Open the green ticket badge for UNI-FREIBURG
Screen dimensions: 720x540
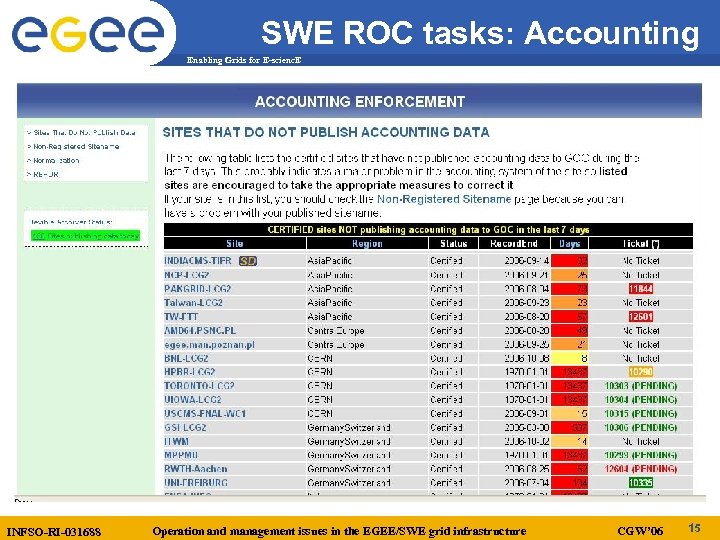[x=641, y=483]
